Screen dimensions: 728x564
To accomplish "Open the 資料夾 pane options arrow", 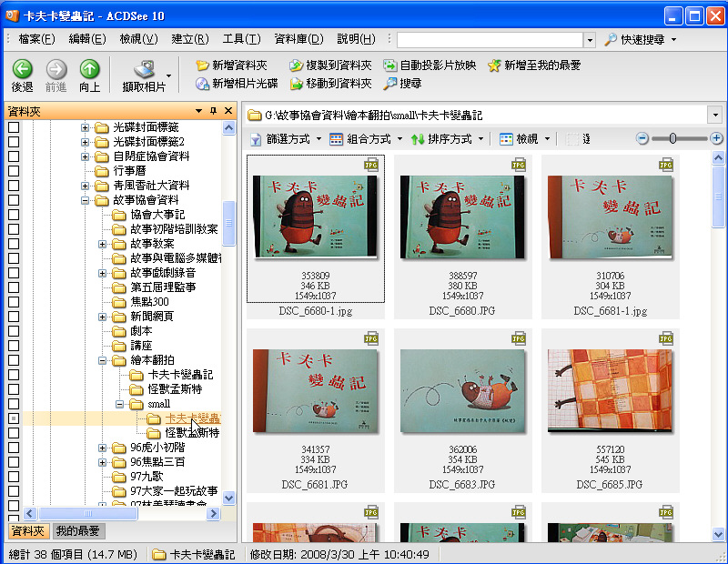I will coord(198,111).
